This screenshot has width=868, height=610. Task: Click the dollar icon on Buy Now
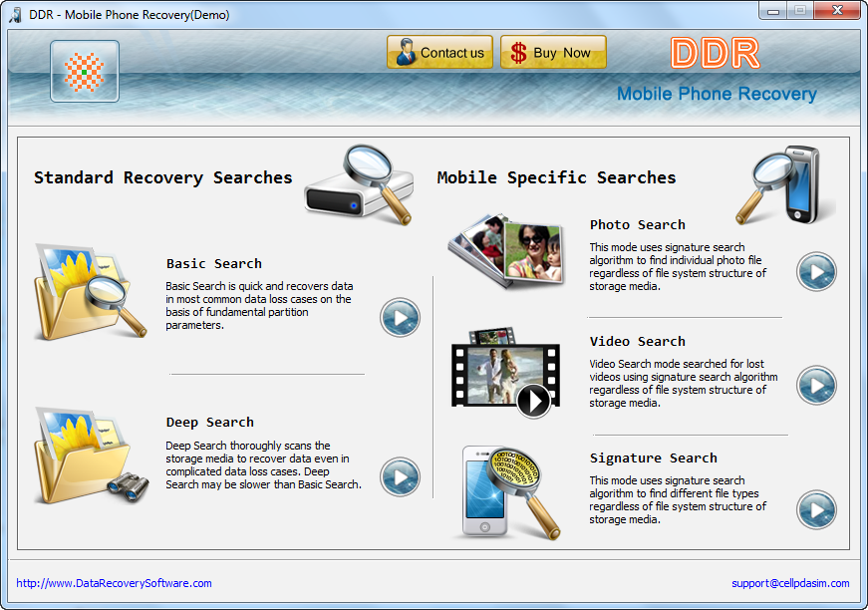click(x=517, y=52)
